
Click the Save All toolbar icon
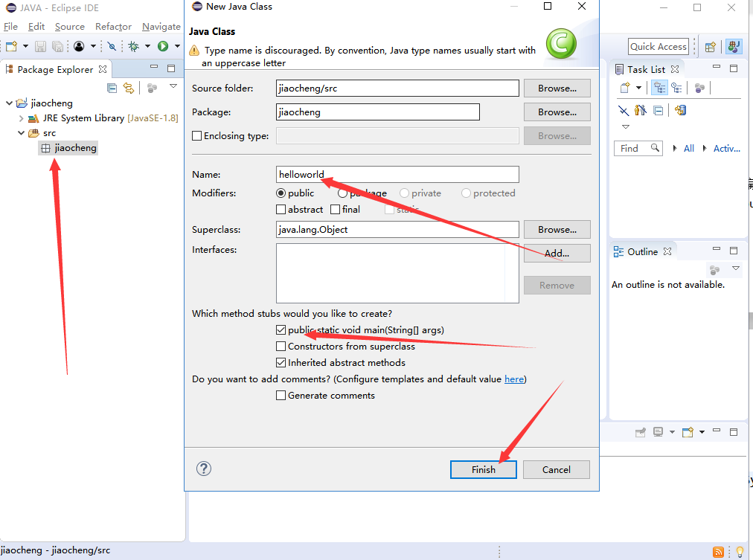point(57,46)
